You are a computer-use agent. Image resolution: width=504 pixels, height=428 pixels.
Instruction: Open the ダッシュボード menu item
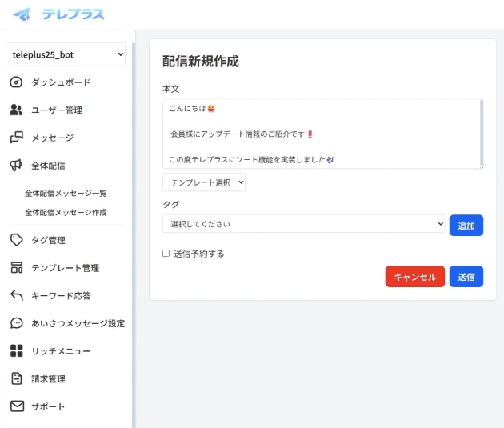[x=61, y=82]
